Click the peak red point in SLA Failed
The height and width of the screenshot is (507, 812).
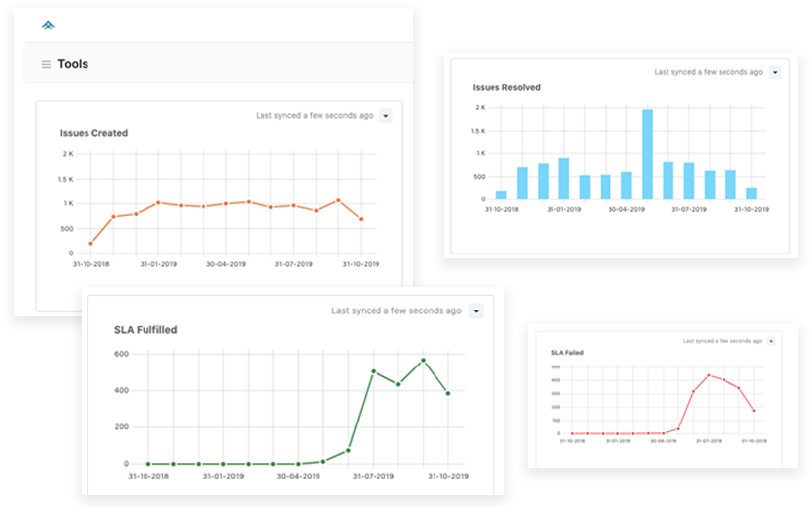[708, 375]
